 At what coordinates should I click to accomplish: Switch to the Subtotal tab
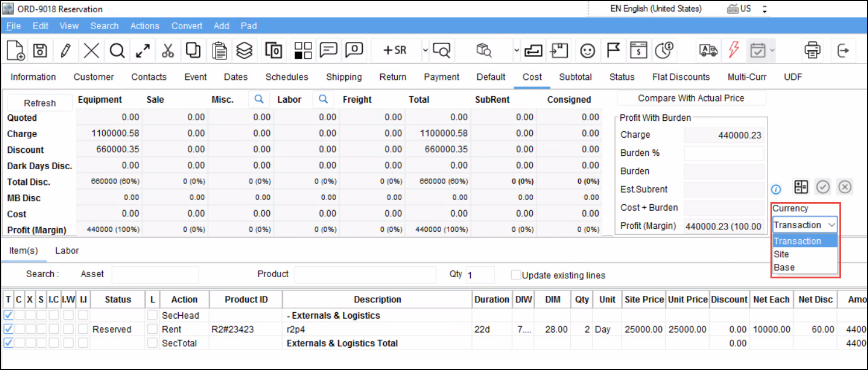pos(575,77)
